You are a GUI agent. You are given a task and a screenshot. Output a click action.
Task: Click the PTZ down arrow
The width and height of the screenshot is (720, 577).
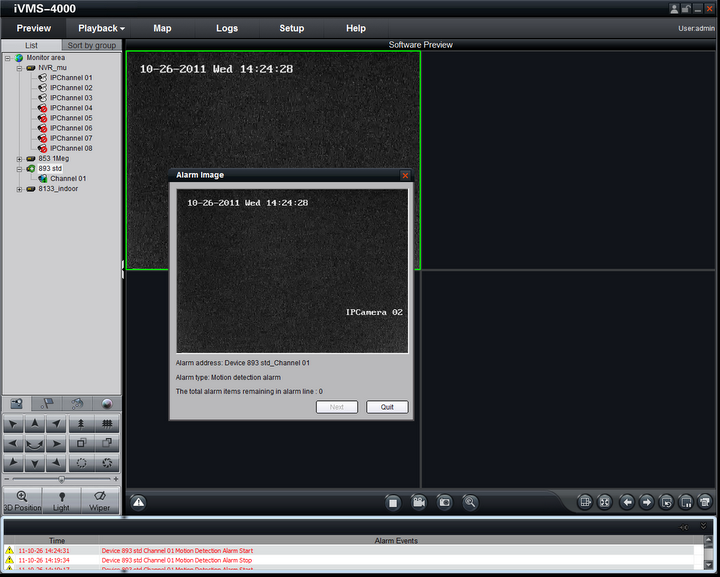click(35, 463)
